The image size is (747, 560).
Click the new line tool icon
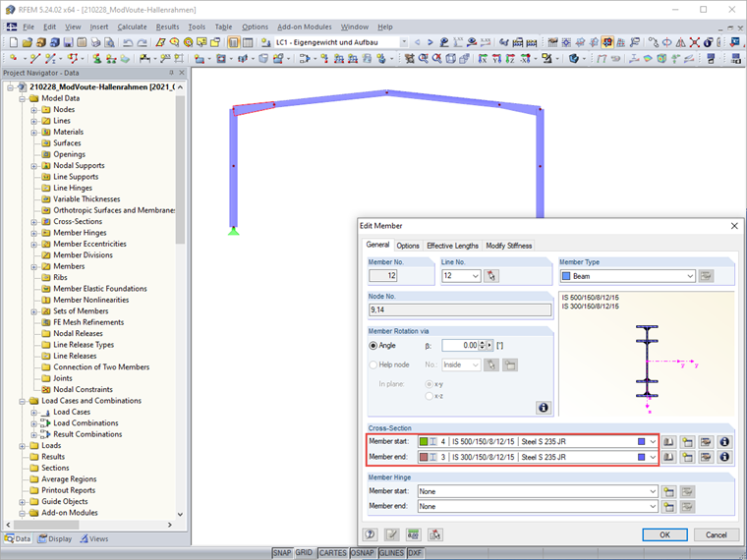(34, 59)
